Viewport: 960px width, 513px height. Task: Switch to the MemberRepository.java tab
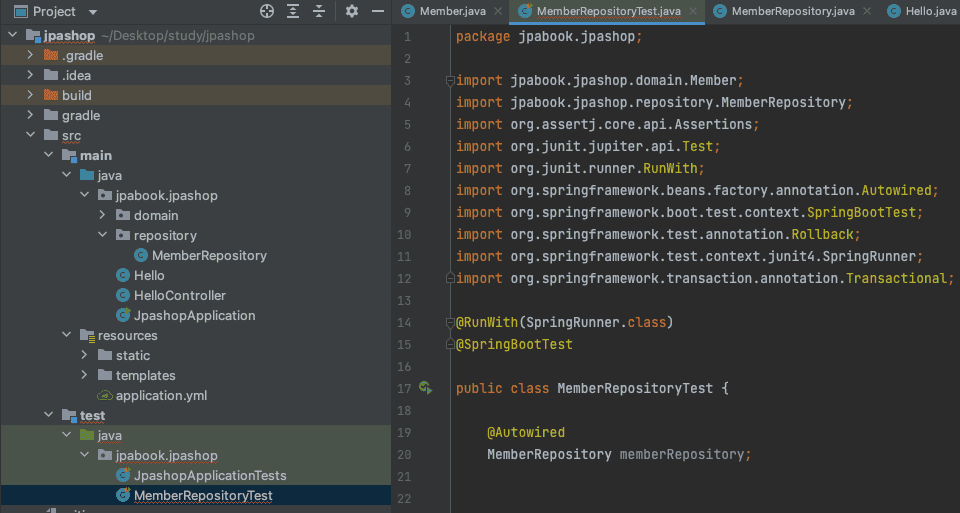click(792, 11)
